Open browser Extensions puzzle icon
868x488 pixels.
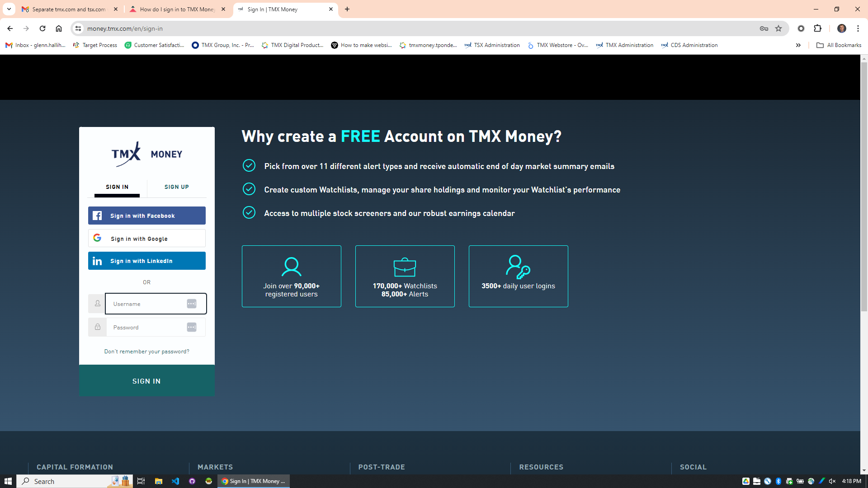(x=817, y=28)
